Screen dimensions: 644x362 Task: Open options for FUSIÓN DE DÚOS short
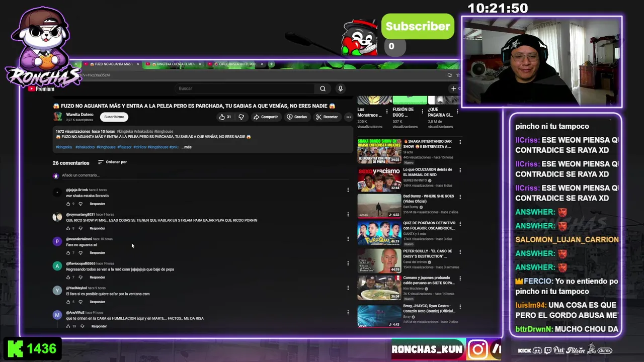pyautogui.click(x=422, y=111)
